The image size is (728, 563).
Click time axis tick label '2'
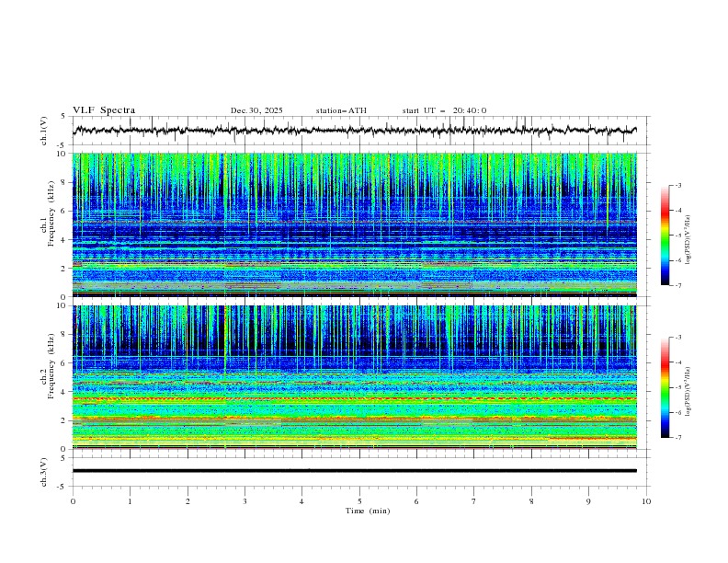188,501
